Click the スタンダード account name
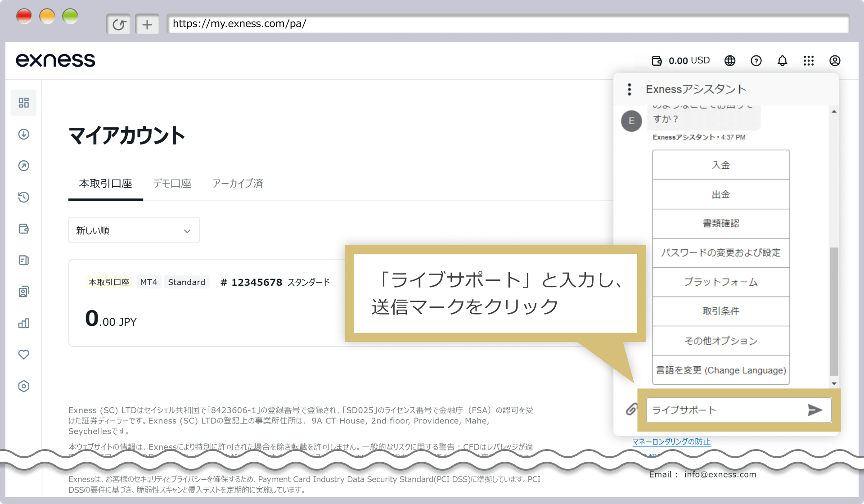Viewport: 864px width, 504px height. [309, 282]
